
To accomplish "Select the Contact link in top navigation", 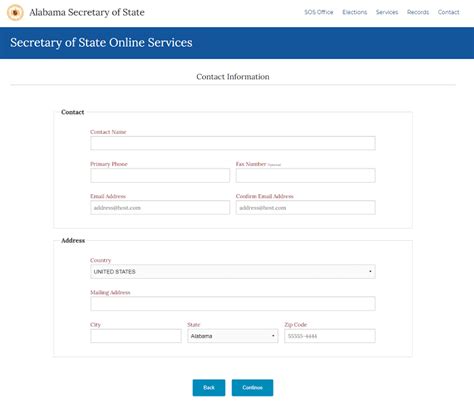I will coord(449,12).
